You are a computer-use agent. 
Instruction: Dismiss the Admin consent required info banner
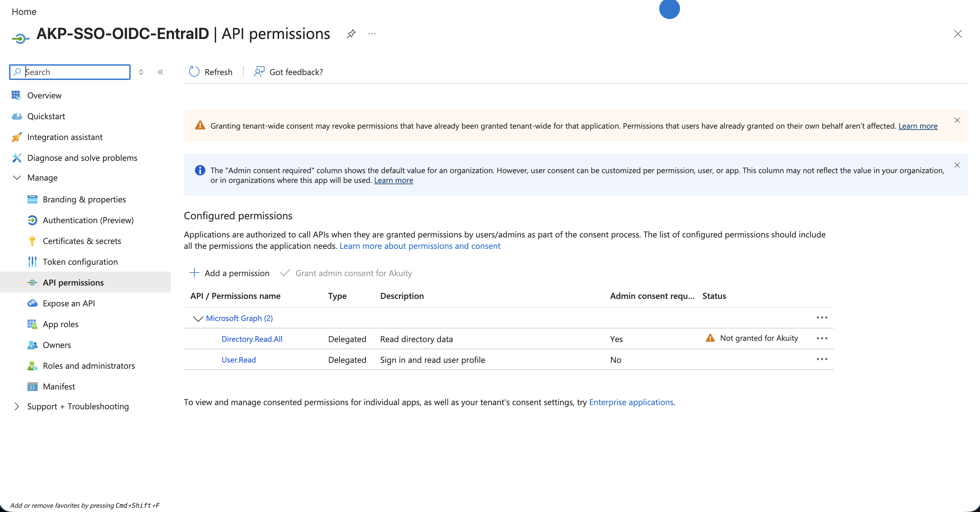point(957,165)
